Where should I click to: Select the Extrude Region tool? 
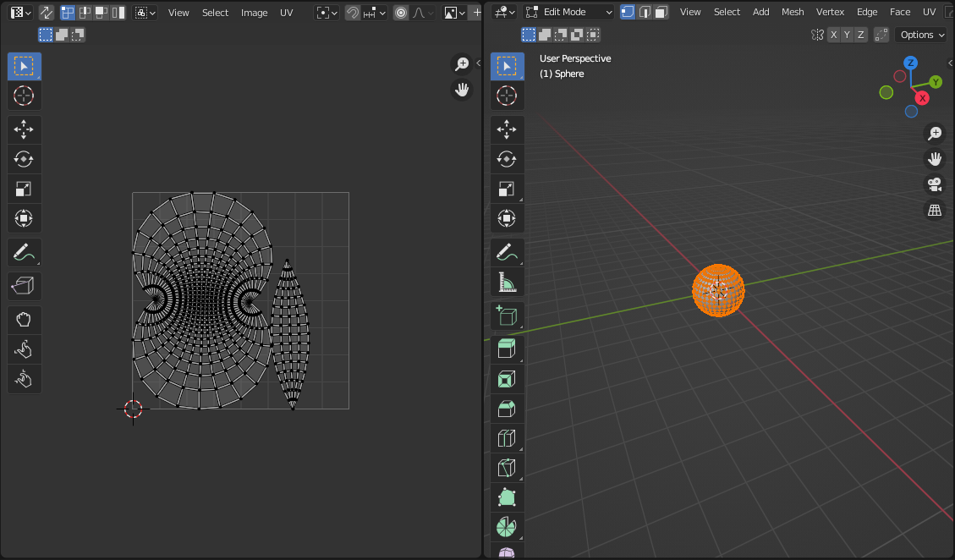[507, 349]
